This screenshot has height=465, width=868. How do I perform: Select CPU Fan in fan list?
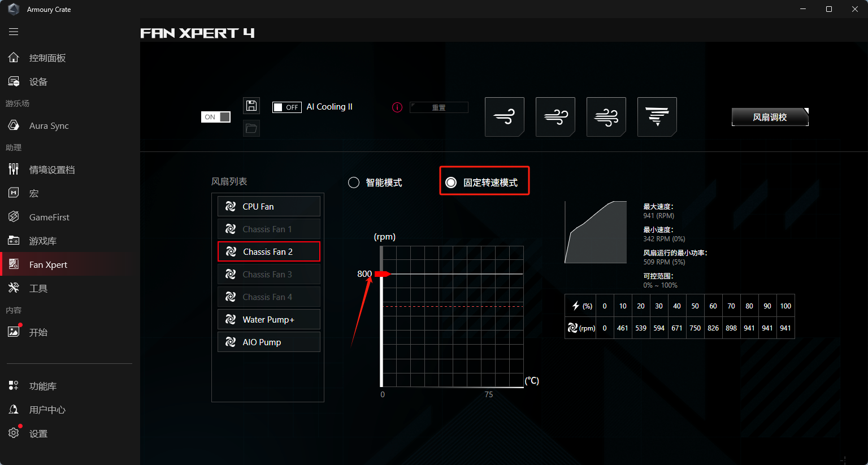(269, 206)
